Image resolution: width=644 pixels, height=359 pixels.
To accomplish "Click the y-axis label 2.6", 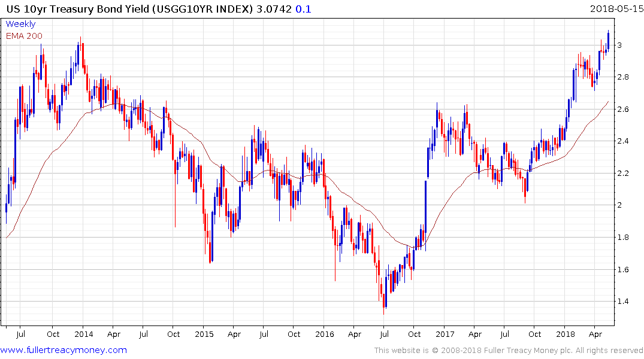I will pos(624,109).
